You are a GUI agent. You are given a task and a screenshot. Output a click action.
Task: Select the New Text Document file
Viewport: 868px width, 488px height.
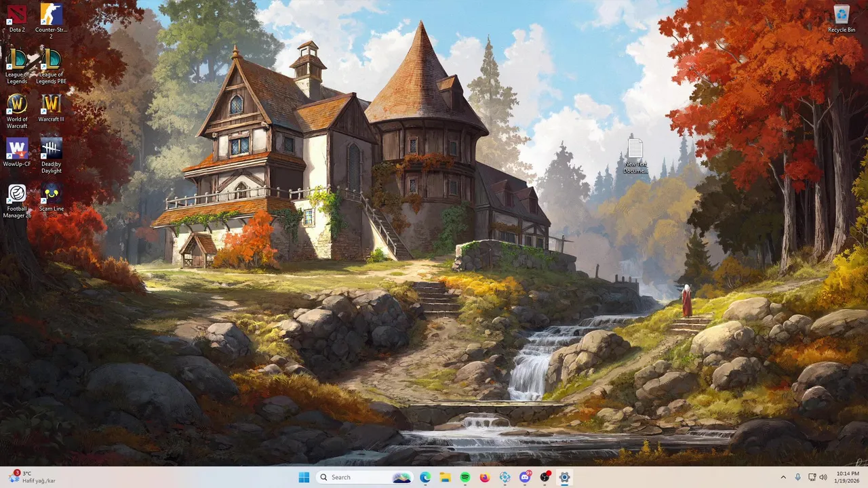635,155
